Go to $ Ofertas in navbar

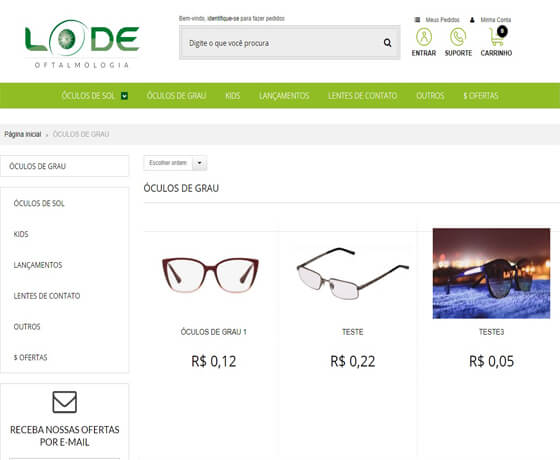(481, 96)
